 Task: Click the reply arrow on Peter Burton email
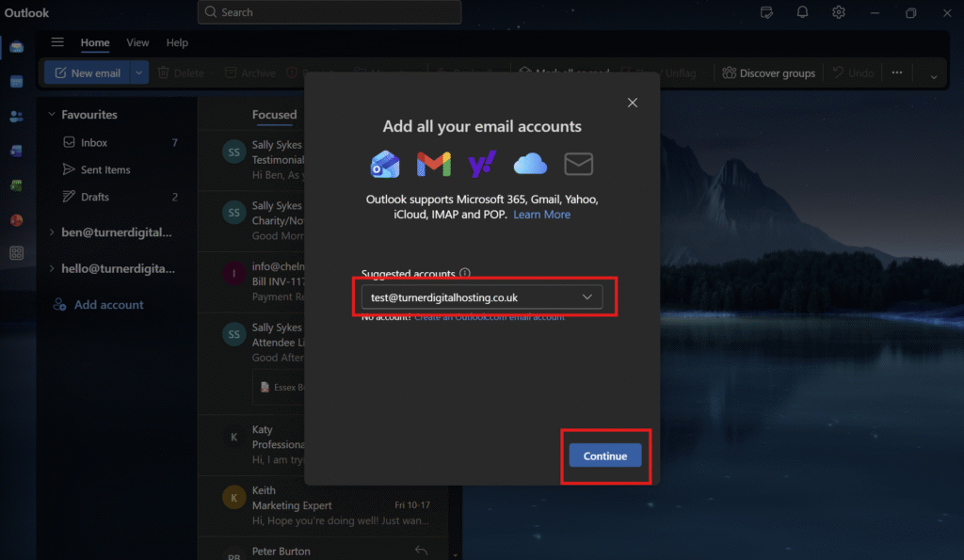click(x=421, y=551)
